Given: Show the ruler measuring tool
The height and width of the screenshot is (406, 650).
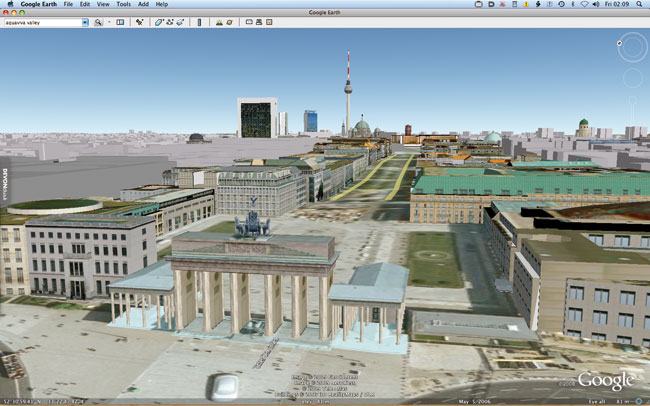Looking at the screenshot, I should [199, 21].
